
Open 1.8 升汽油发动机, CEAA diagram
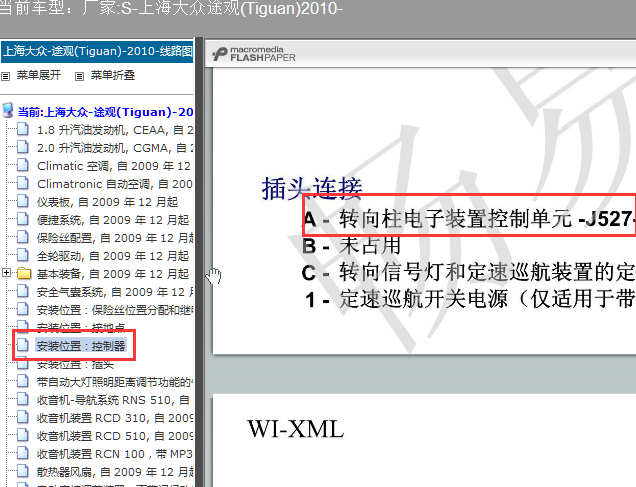point(115,130)
